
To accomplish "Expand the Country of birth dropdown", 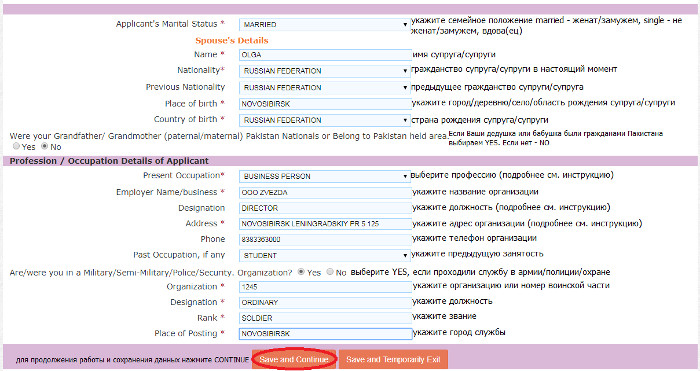I will tap(325, 120).
